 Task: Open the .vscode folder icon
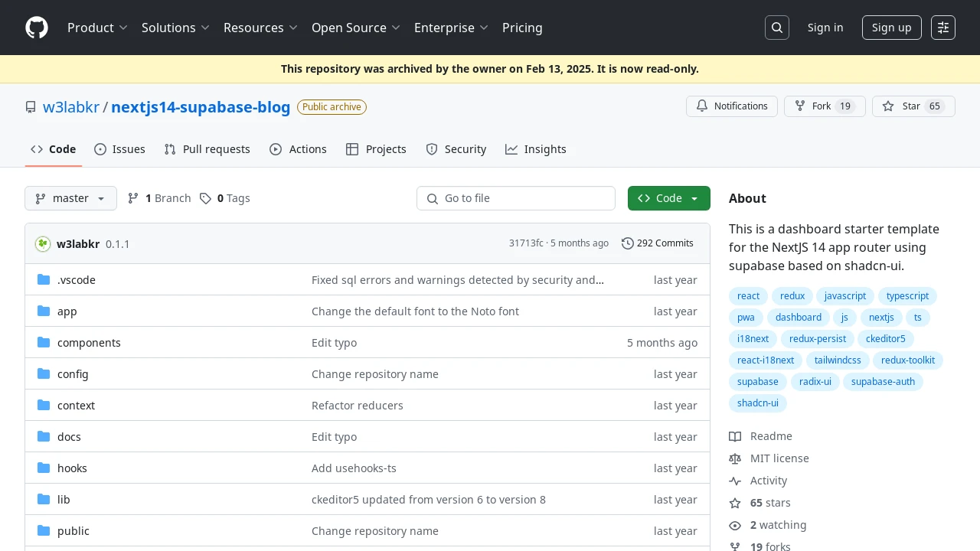coord(44,280)
